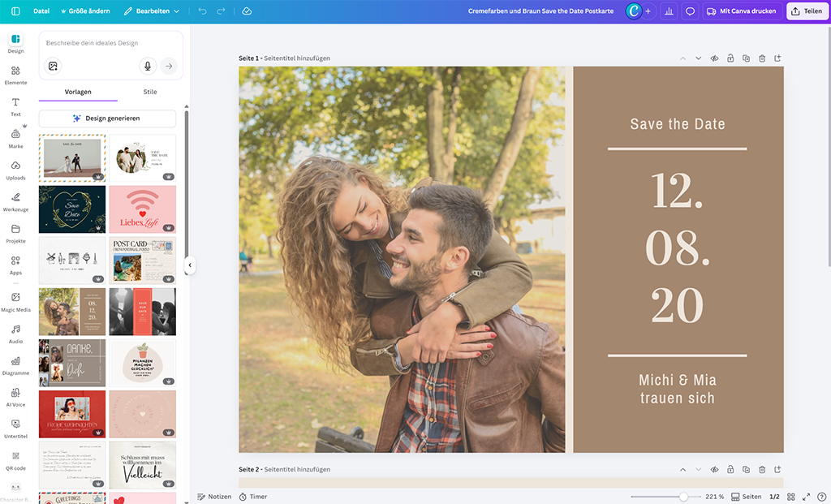Open the Datei menu
The height and width of the screenshot is (504, 831).
[x=41, y=11]
